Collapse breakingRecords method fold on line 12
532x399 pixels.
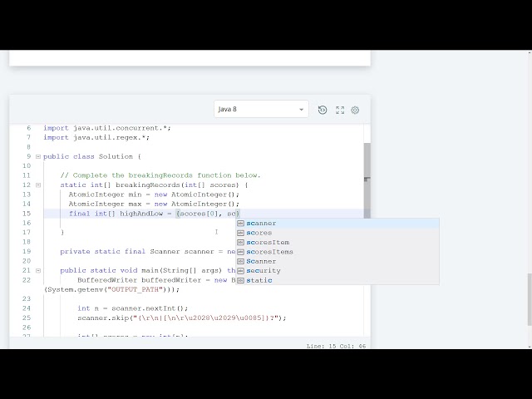pyautogui.click(x=38, y=185)
